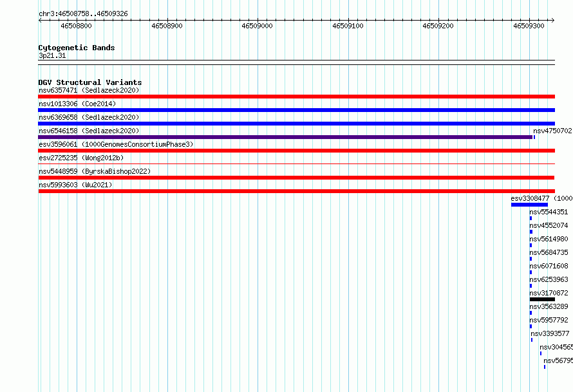This screenshot has height=392, width=573.
Task: Click the 3p21.31 band label
Action: (52, 55)
